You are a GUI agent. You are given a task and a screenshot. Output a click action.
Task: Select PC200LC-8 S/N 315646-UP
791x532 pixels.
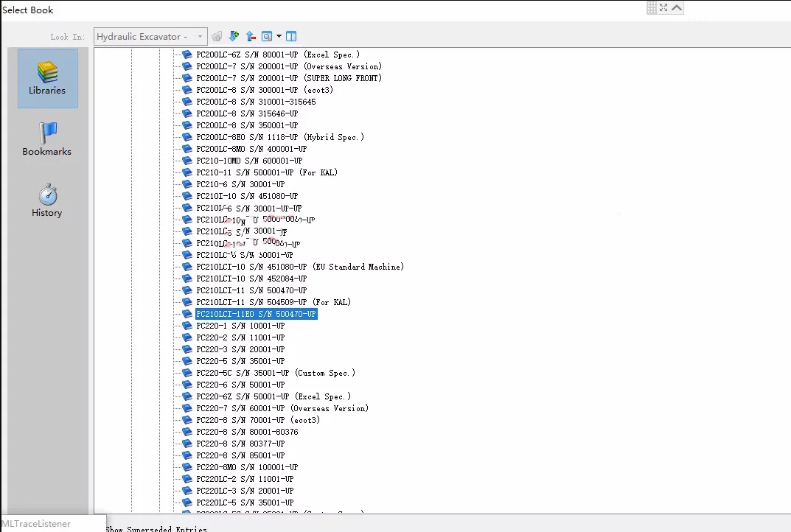click(x=247, y=113)
